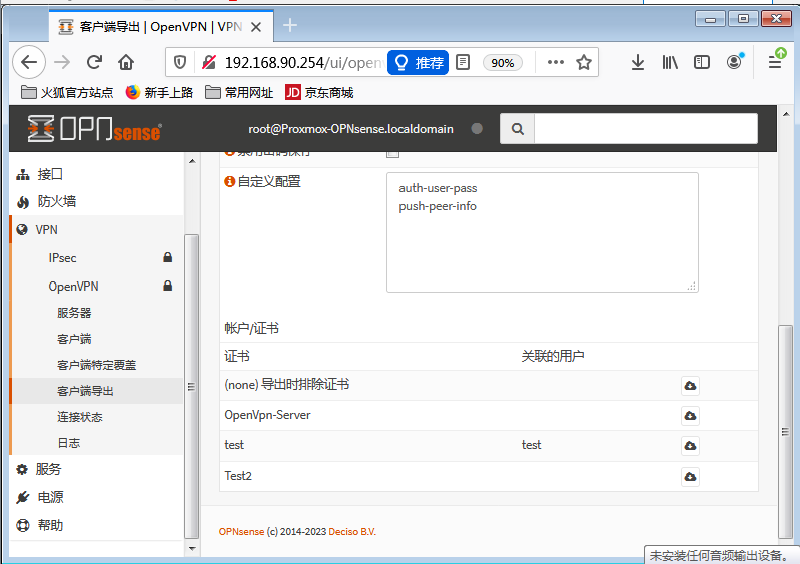800x564 pixels.
Task: Expand the IPsec submenu
Action: tap(63, 258)
